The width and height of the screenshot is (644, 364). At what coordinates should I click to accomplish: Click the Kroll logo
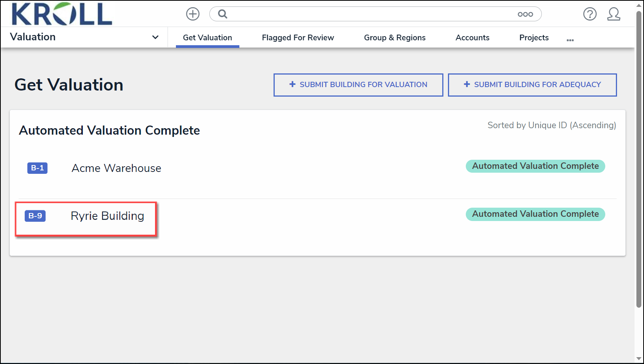tap(62, 14)
